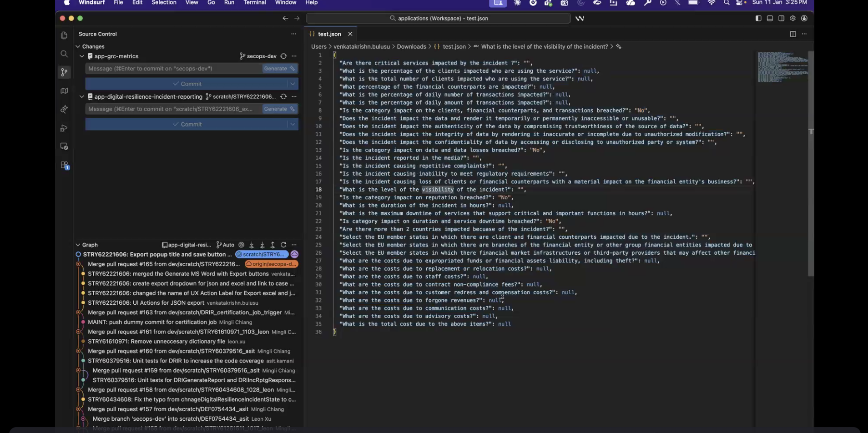Collapse the Graph section

[x=78, y=245]
